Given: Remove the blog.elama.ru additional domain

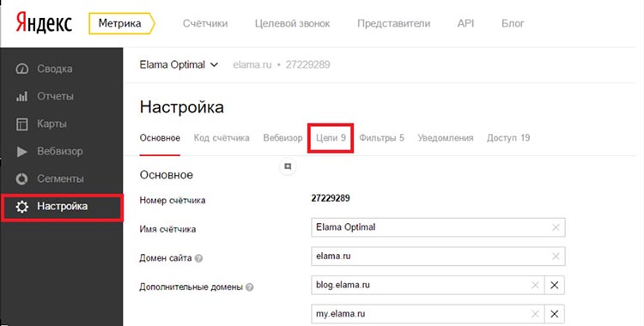Looking at the screenshot, I should coord(554,285).
